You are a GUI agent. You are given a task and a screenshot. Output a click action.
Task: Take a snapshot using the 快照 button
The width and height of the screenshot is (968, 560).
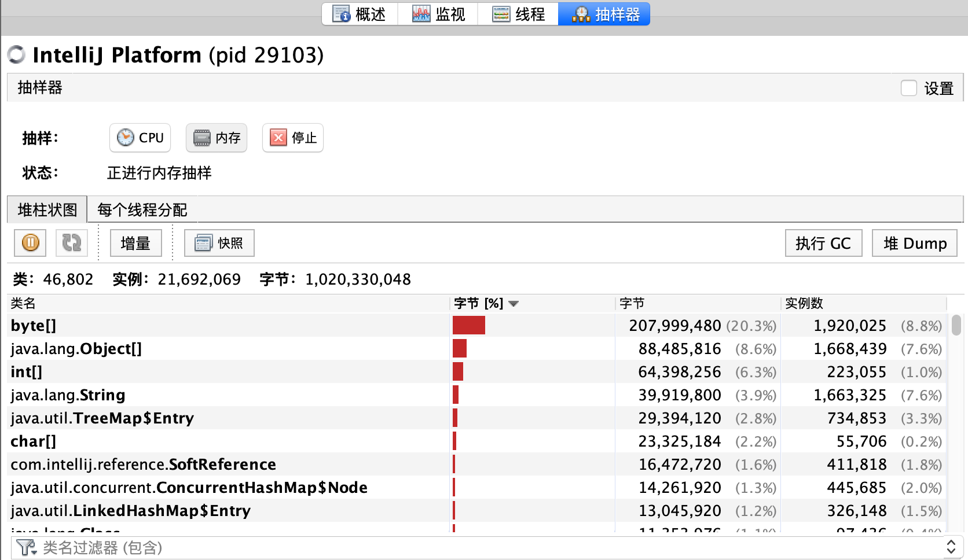tap(219, 243)
